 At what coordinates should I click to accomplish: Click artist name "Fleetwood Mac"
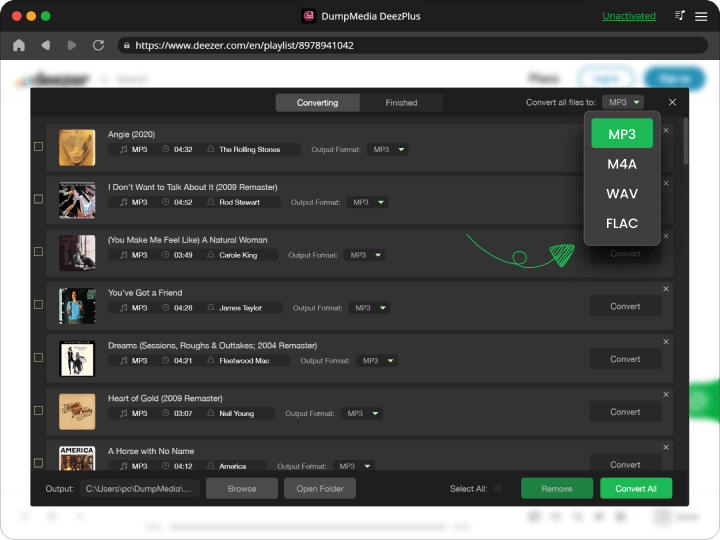244,361
